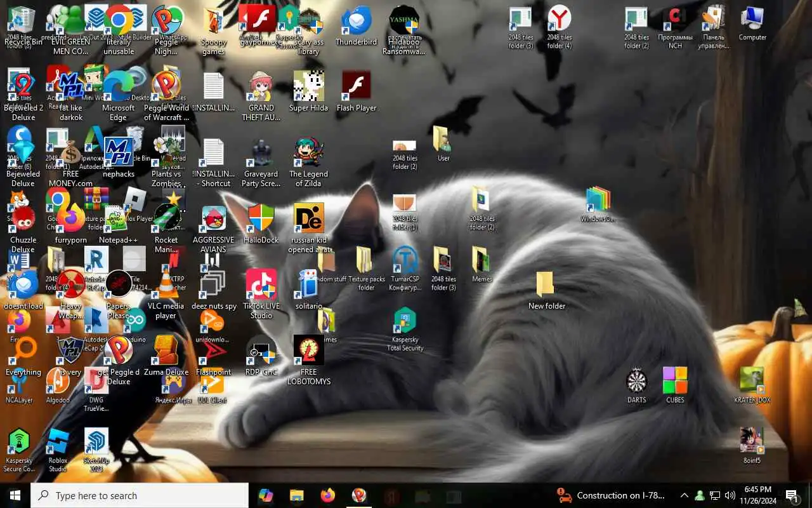This screenshot has height=508, width=812.
Task: Select the GRAND THEFT AU... icon
Action: click(261, 97)
